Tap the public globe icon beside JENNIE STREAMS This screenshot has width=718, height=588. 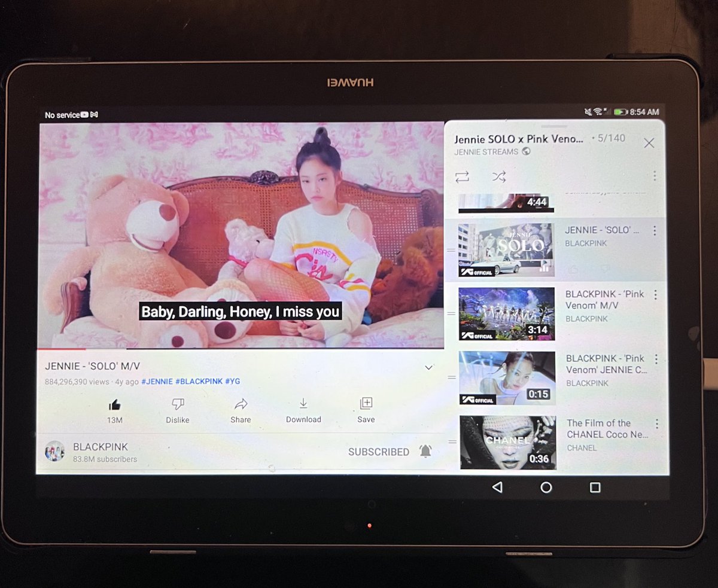click(x=526, y=151)
